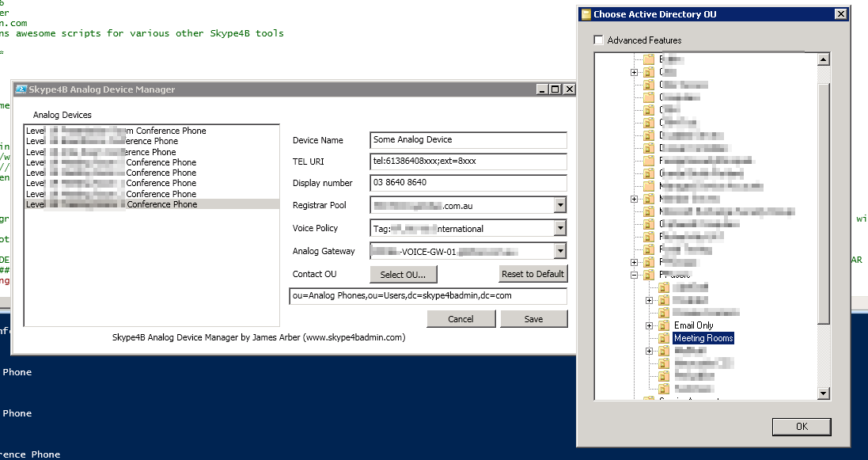Click the Reset to Default button

[x=533, y=274]
